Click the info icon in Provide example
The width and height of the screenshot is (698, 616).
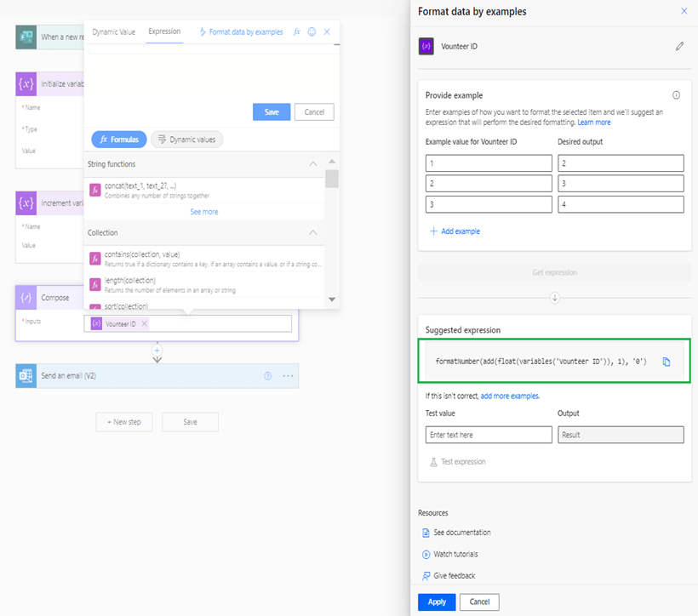coord(676,95)
